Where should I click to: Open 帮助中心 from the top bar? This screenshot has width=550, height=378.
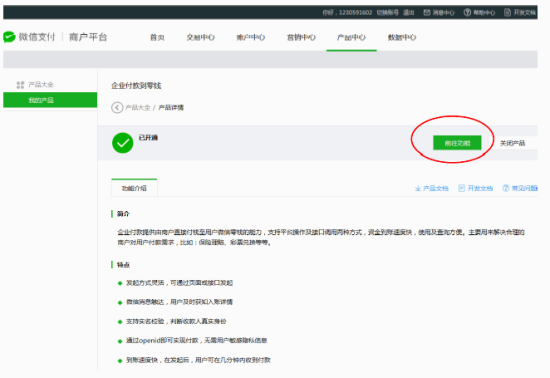tap(484, 13)
